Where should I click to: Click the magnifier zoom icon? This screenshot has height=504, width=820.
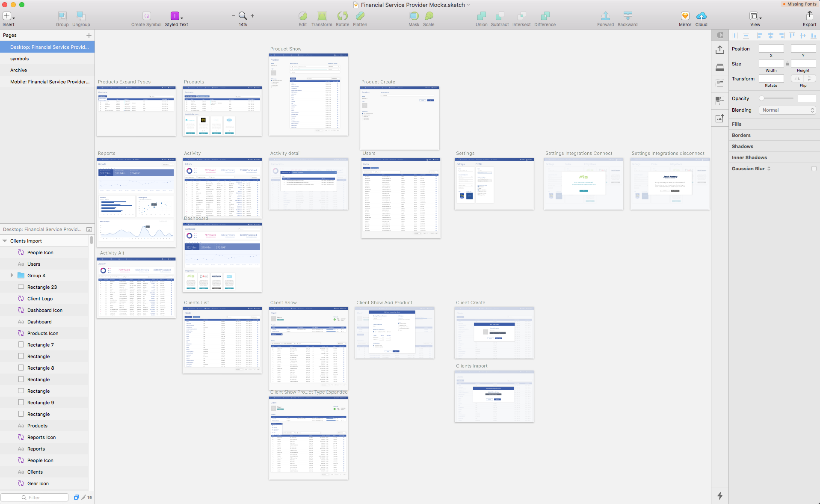(243, 16)
